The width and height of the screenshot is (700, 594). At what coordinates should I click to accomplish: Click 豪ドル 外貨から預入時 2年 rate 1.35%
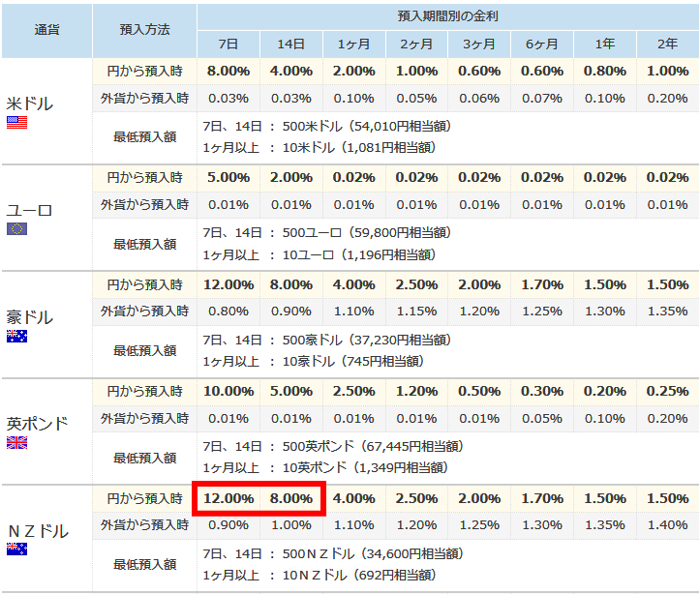pos(667,312)
